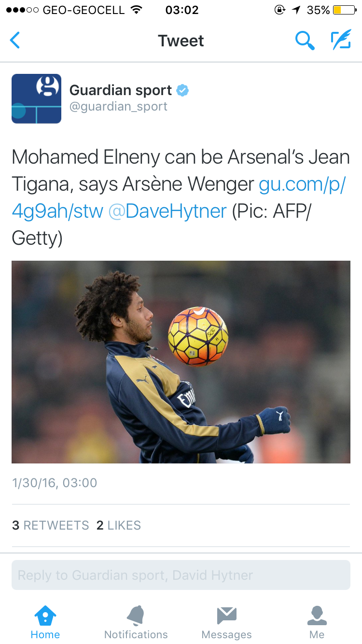Go to the Home tab
Image resolution: width=362 pixels, height=644 pixels.
[45, 623]
